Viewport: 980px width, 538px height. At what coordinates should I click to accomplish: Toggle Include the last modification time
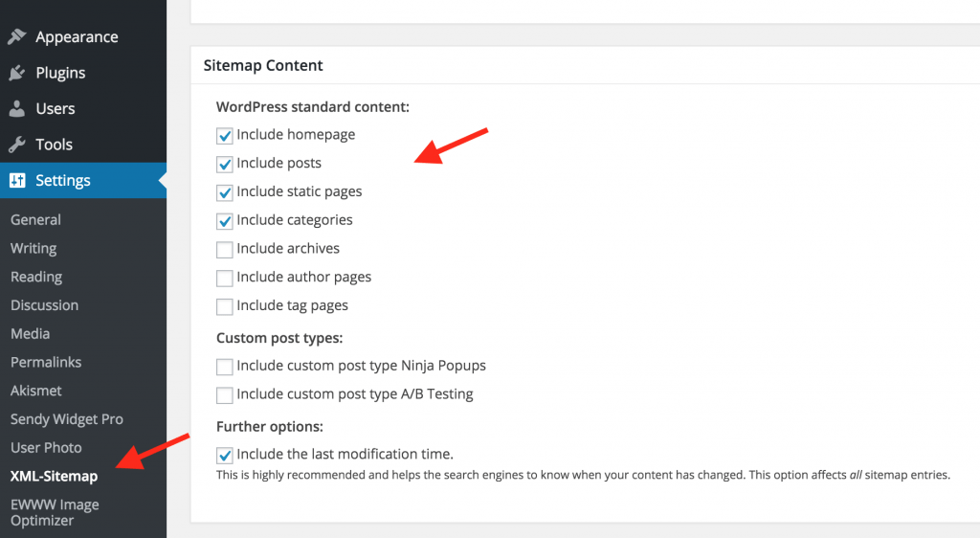click(x=225, y=456)
